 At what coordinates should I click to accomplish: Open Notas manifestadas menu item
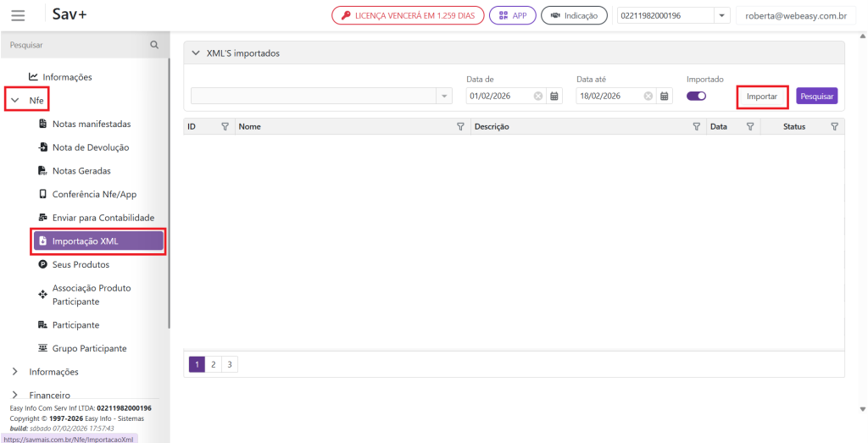coord(91,124)
